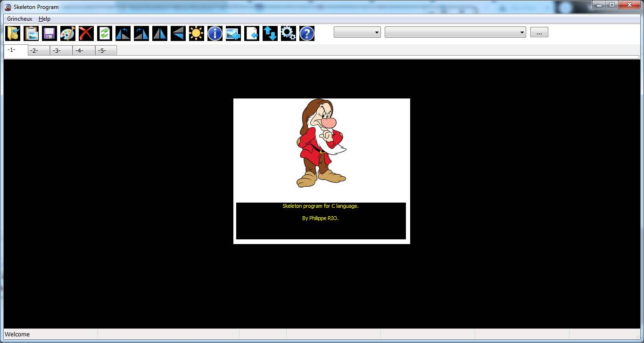Click the red X delete icon
This screenshot has height=343, width=644.
tap(86, 33)
